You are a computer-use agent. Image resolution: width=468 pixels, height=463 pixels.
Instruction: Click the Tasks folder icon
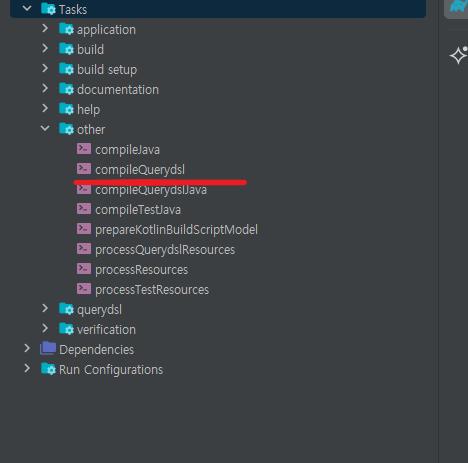click(x=48, y=9)
